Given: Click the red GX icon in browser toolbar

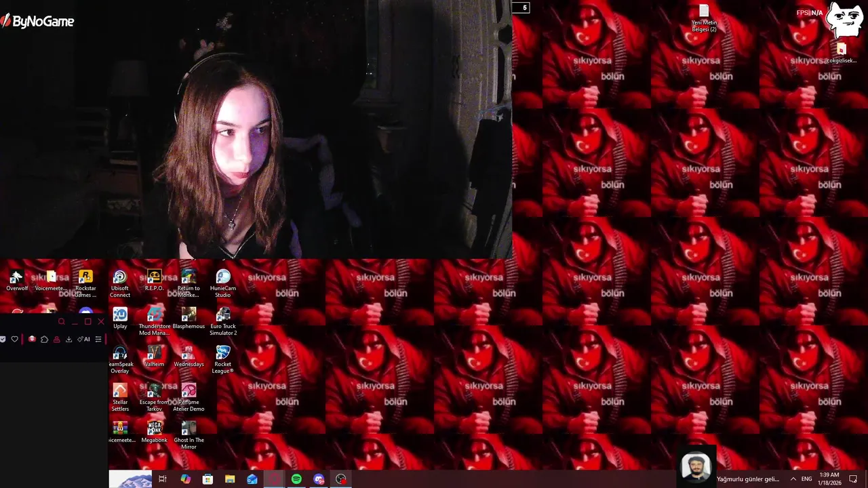Looking at the screenshot, I should 32,339.
